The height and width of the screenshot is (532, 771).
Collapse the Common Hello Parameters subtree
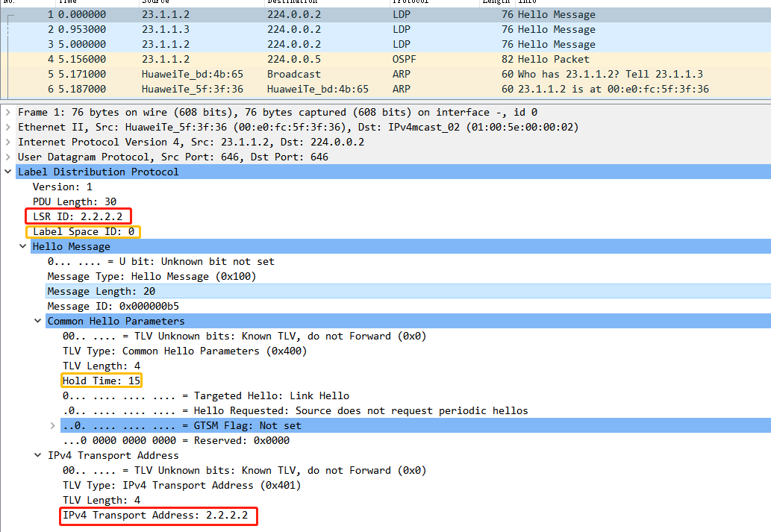37,321
